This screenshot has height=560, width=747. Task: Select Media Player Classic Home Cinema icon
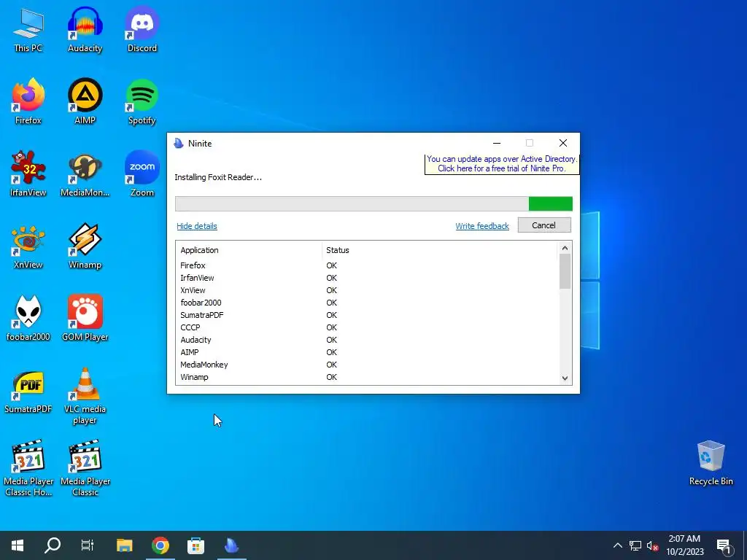tap(28, 467)
